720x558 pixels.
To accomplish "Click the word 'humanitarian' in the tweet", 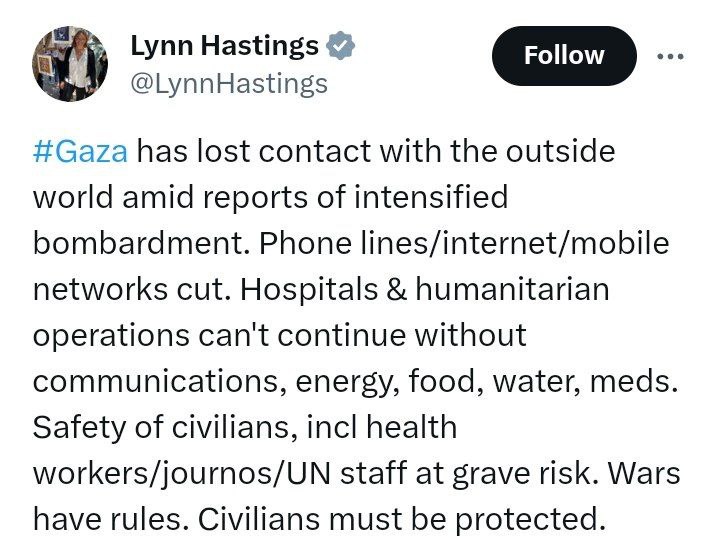I will (x=512, y=289).
